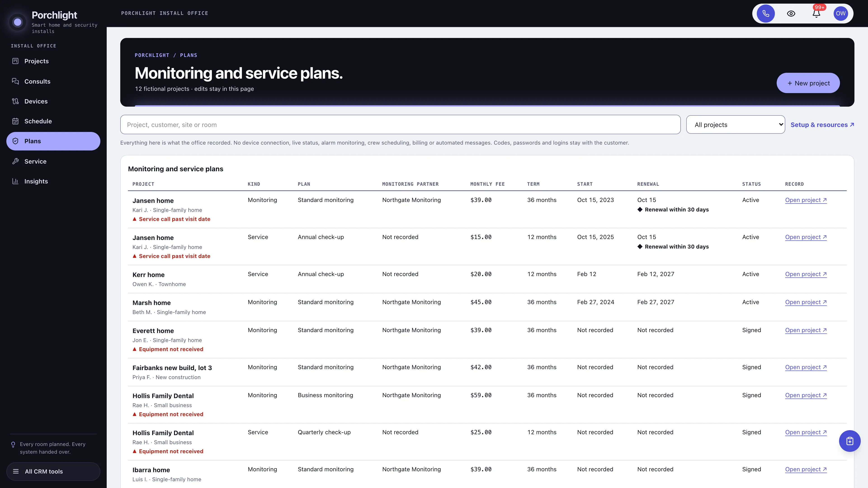Click the Consults chat icon
The image size is (868, 488).
(x=15, y=81)
